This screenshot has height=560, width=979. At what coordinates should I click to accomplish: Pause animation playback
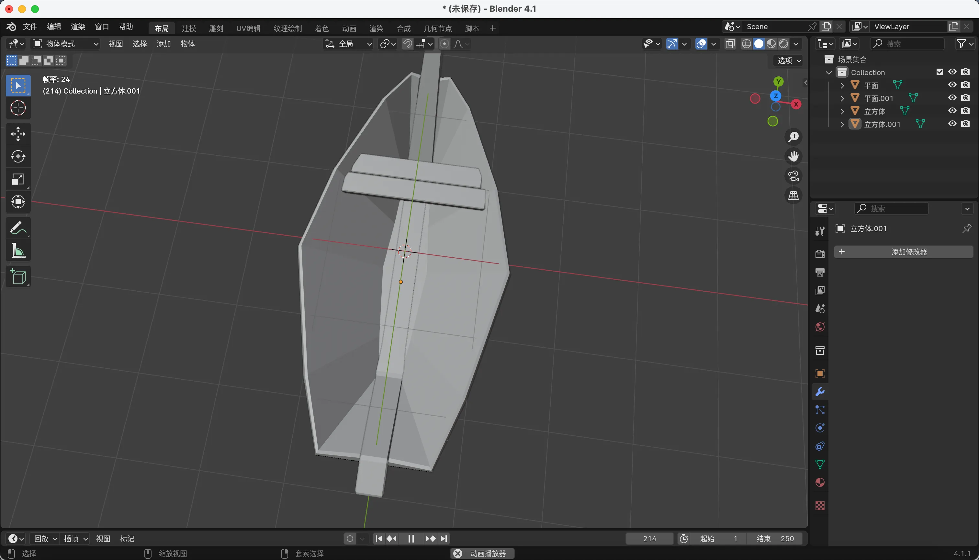click(411, 538)
